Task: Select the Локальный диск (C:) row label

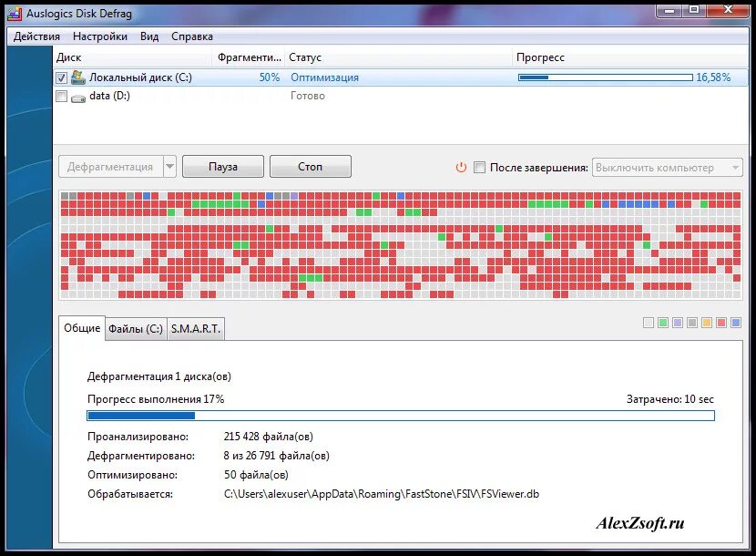Action: 141,77
